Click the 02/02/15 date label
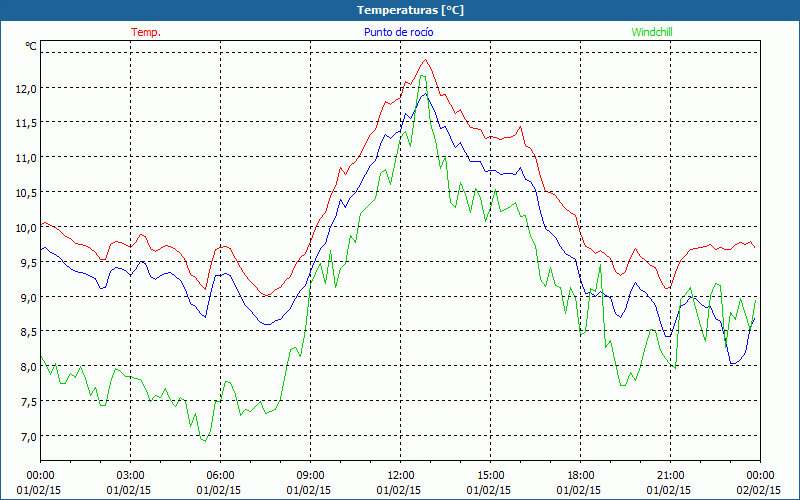 pyautogui.click(x=759, y=490)
